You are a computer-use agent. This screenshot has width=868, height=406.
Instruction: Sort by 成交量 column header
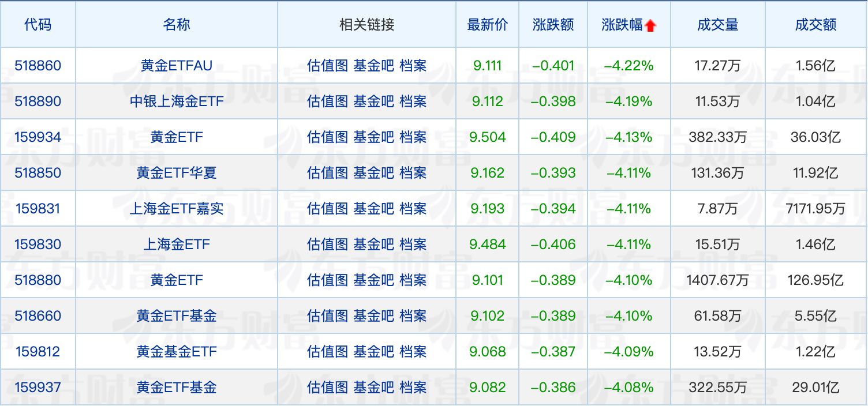[717, 25]
